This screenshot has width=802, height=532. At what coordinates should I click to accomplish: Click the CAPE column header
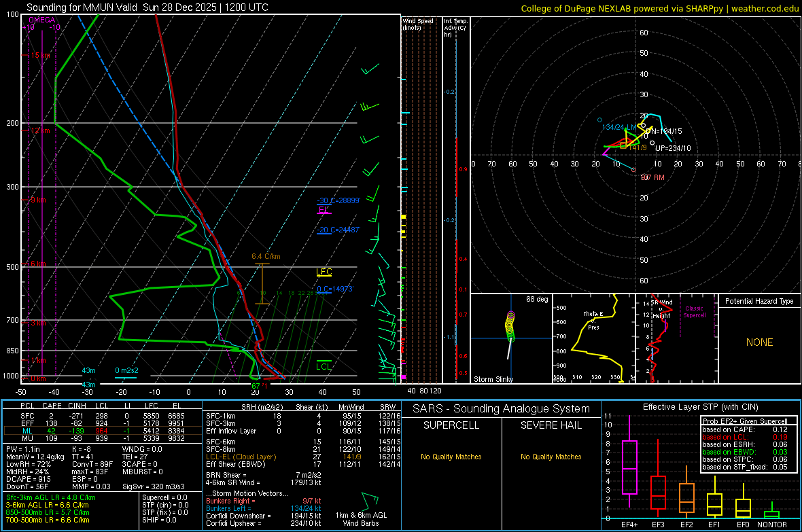pyautogui.click(x=52, y=406)
